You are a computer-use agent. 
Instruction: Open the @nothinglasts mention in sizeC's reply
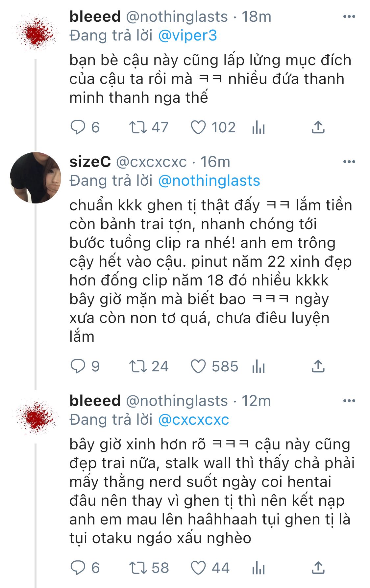(x=209, y=181)
